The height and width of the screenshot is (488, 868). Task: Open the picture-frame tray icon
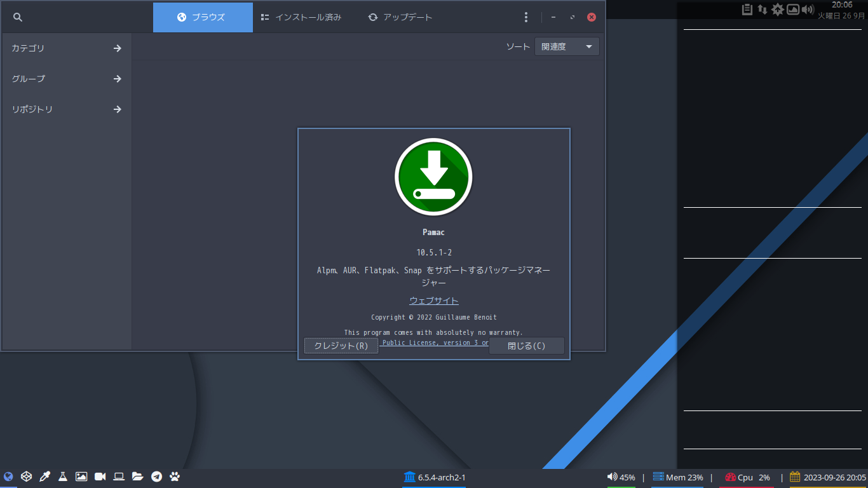(793, 9)
